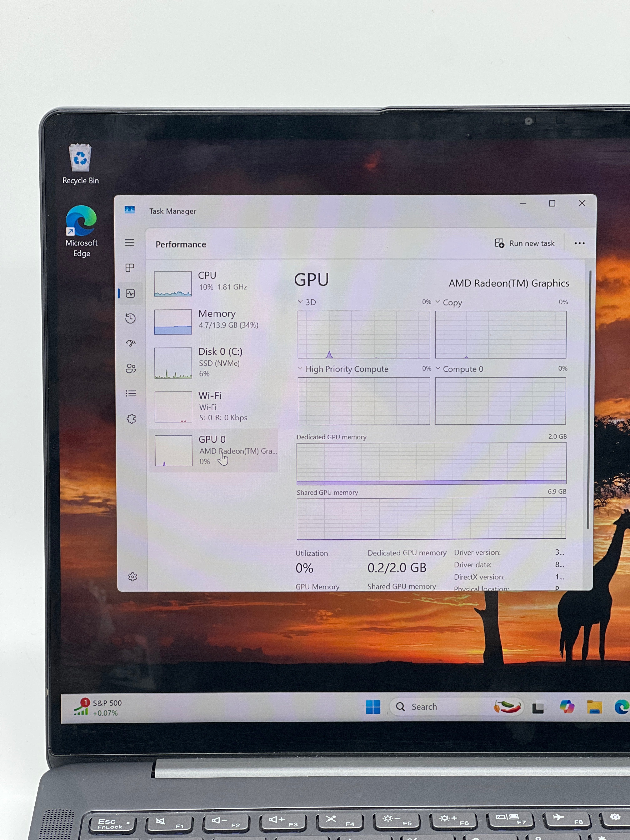The height and width of the screenshot is (840, 630).
Task: Open Copilot from the taskbar
Action: (567, 707)
